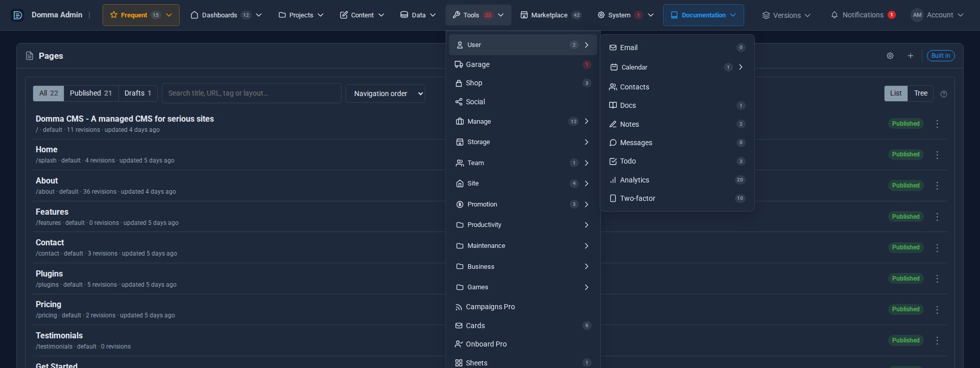
Task: Open Notes from the User submenu
Action: [677, 124]
